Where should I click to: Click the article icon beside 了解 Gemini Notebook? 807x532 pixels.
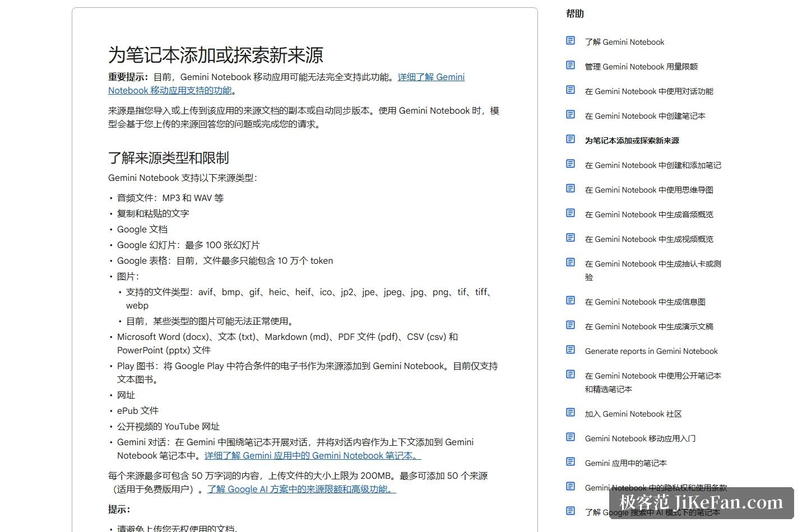tap(571, 40)
